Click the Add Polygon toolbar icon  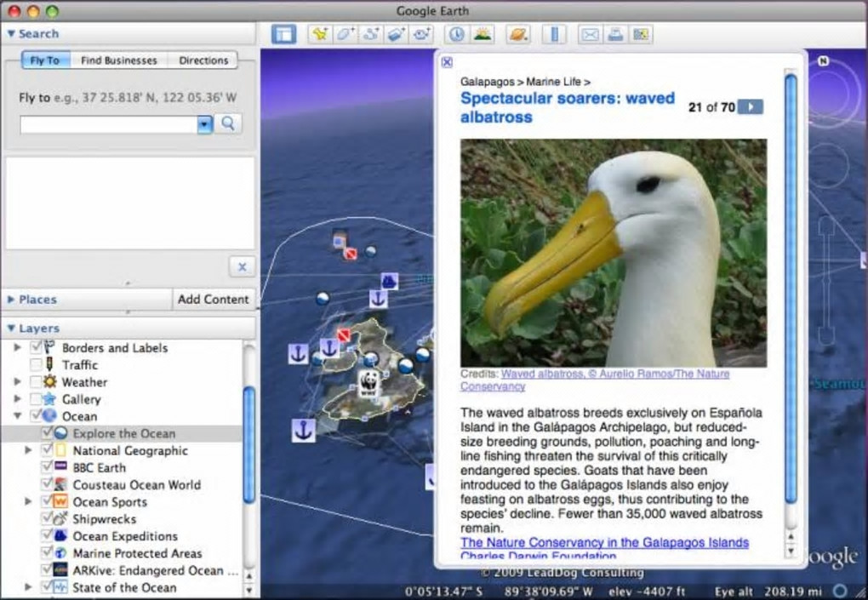pyautogui.click(x=345, y=34)
